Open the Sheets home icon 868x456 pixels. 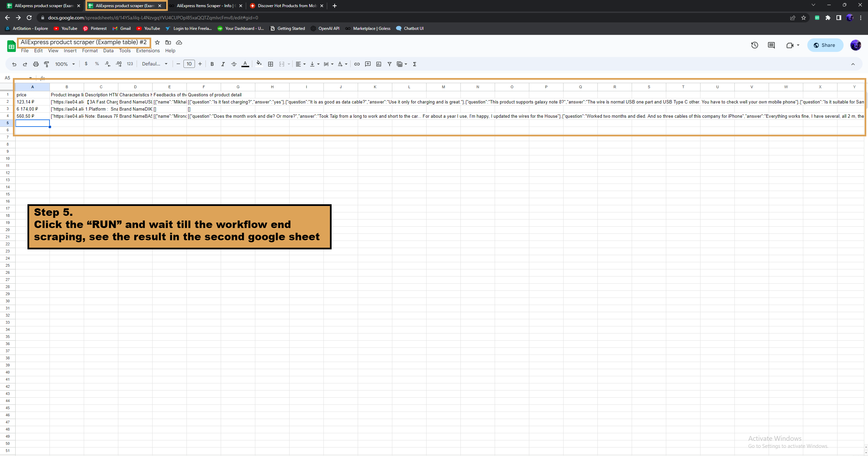click(x=11, y=46)
